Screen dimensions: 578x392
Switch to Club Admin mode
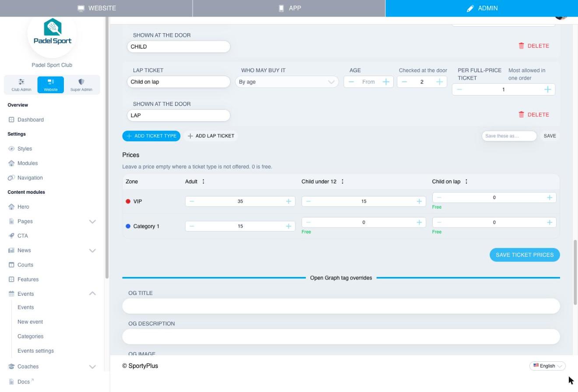tap(21, 85)
